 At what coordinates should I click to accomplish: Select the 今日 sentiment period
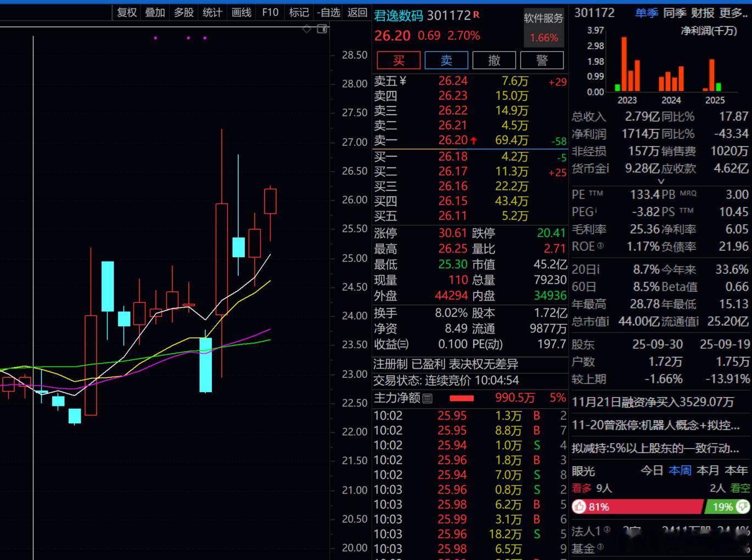tap(652, 471)
